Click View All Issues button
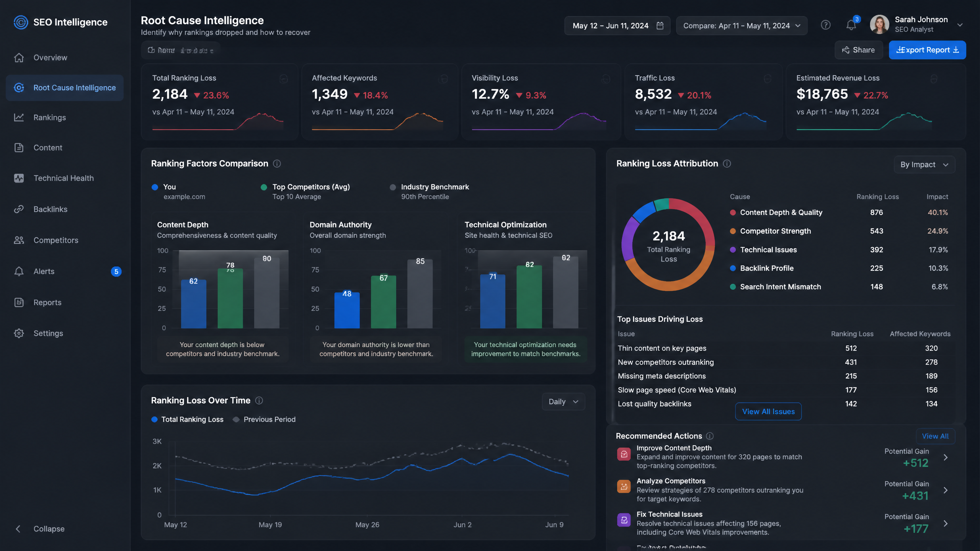The width and height of the screenshot is (980, 551). click(768, 411)
